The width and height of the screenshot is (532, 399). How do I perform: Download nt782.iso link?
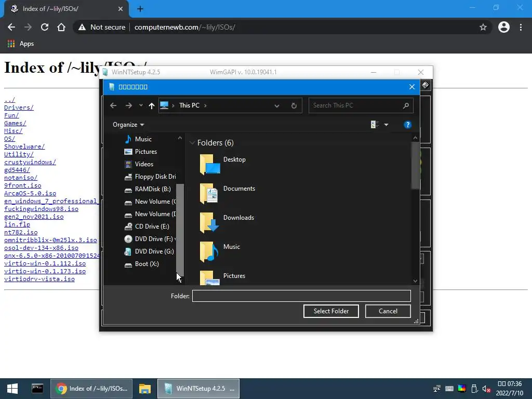pyautogui.click(x=21, y=232)
